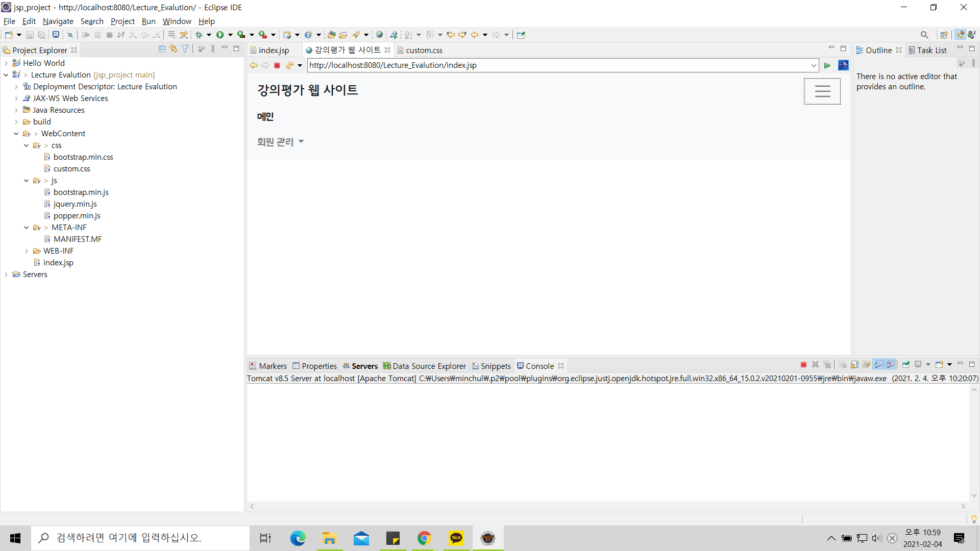Click the green Run button in toolbar
Viewport: 980px width, 551px height.
pyautogui.click(x=220, y=35)
